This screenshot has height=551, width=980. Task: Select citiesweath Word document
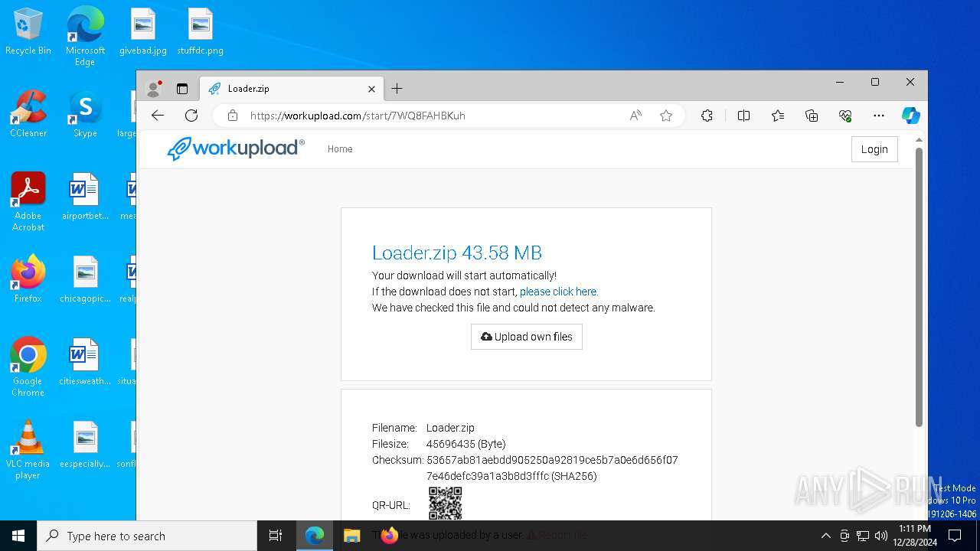point(85,363)
